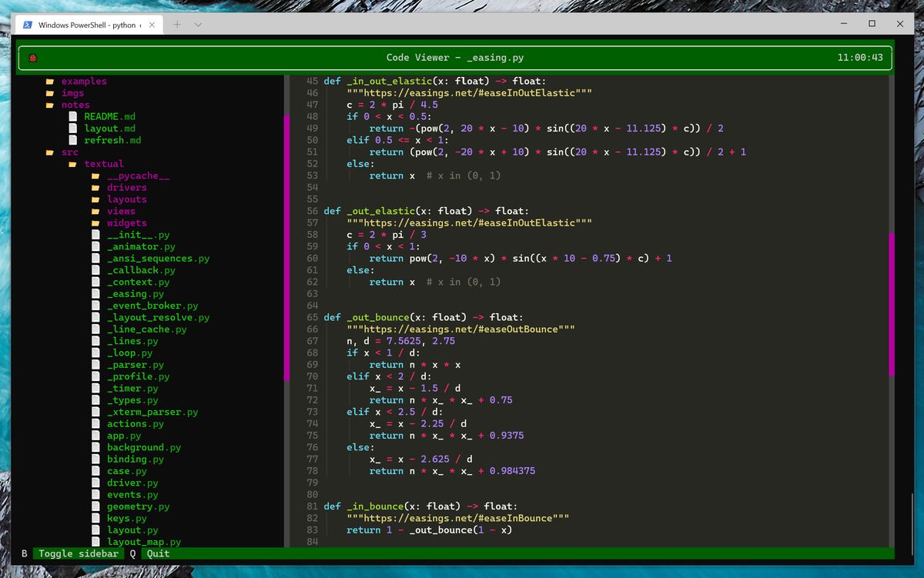
Task: Click file icon beside README.md
Action: [73, 117]
